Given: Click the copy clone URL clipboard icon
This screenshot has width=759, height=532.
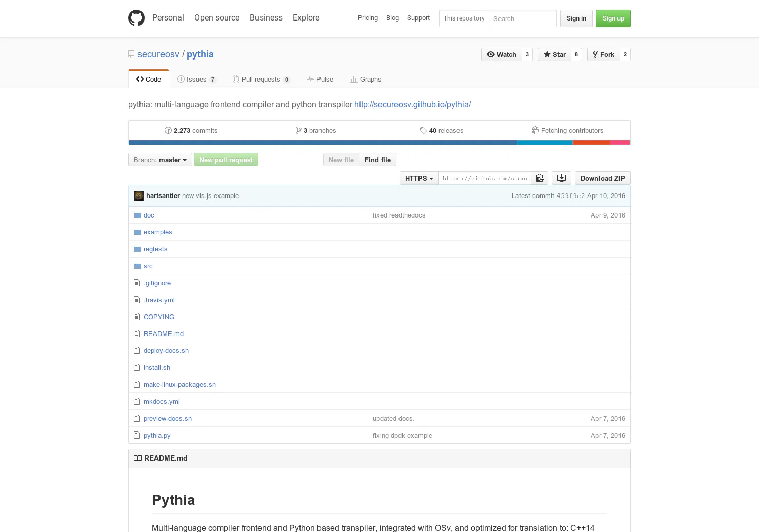Looking at the screenshot, I should (x=540, y=178).
